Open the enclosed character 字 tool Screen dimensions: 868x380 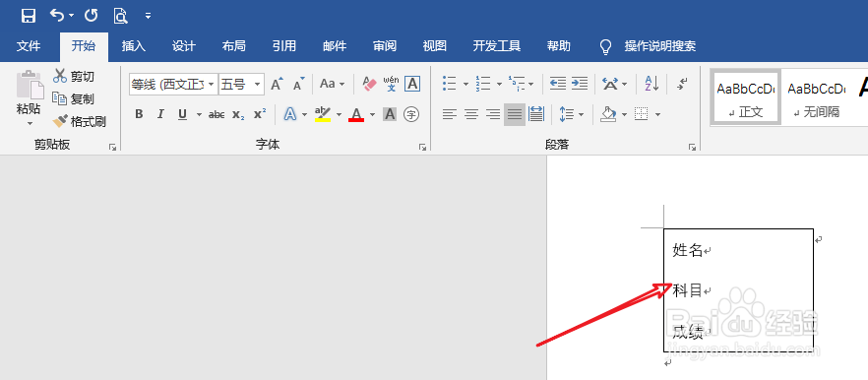(x=411, y=114)
